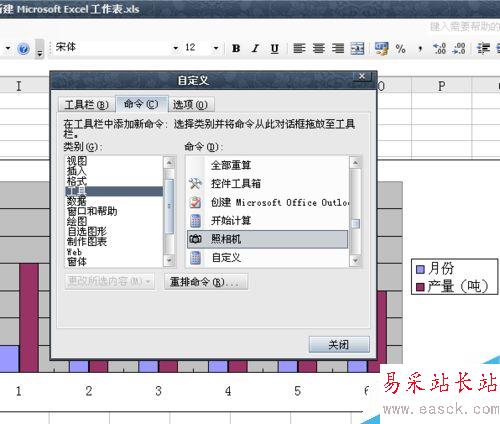Screen dimensions: 500x424
Task: Select the highlighted 工具 category
Action: (x=114, y=191)
